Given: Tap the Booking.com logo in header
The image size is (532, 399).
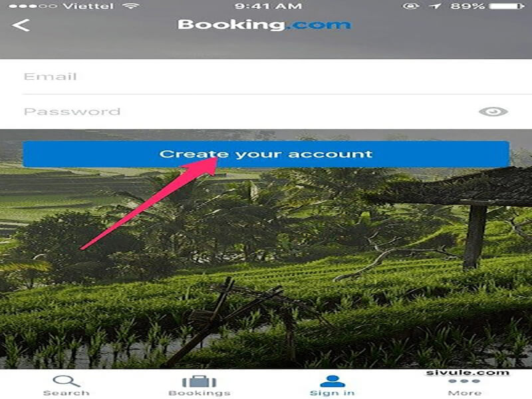Looking at the screenshot, I should pos(264,25).
